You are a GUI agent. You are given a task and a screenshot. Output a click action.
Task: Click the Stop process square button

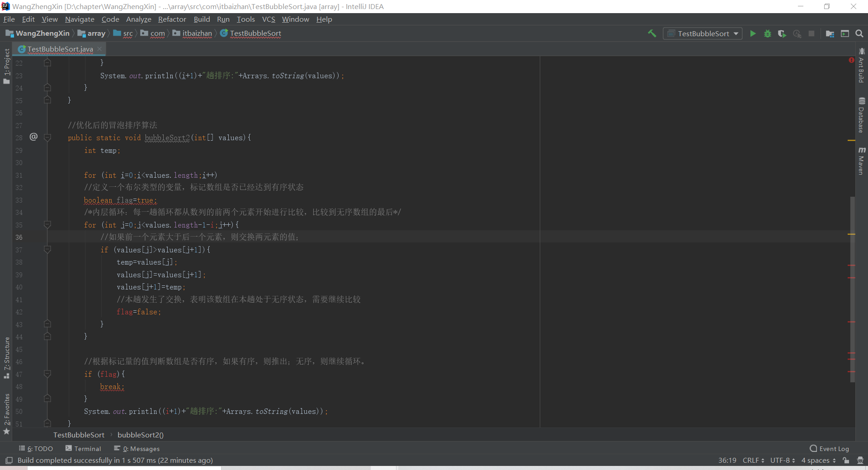811,33
